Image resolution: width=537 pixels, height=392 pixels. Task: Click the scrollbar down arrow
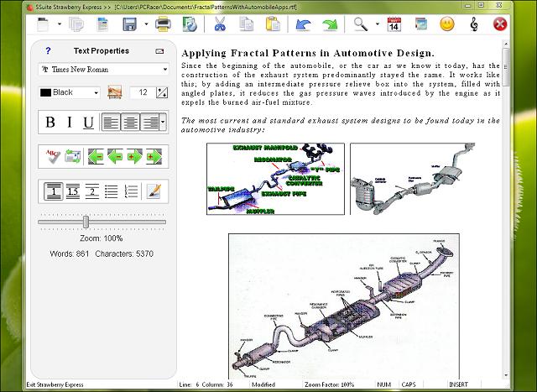click(506, 375)
